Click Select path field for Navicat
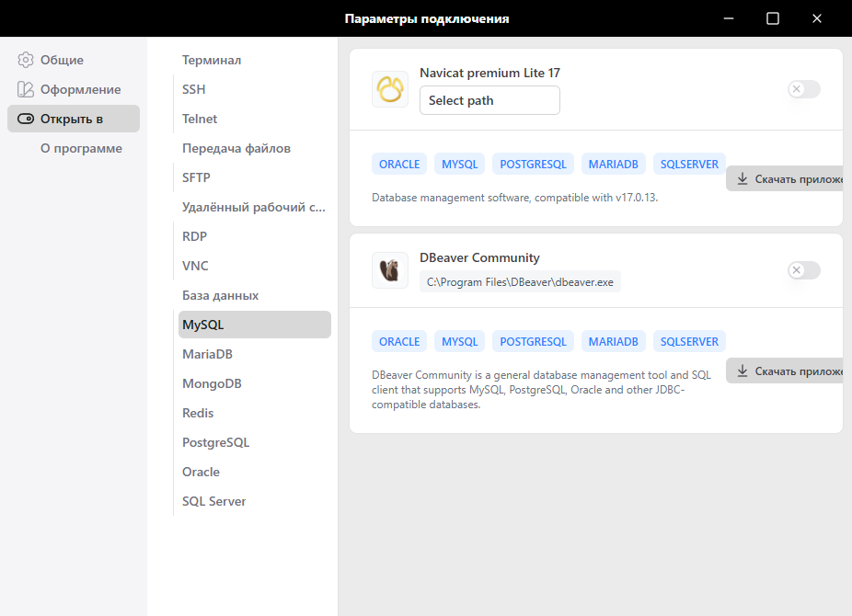 coord(489,100)
